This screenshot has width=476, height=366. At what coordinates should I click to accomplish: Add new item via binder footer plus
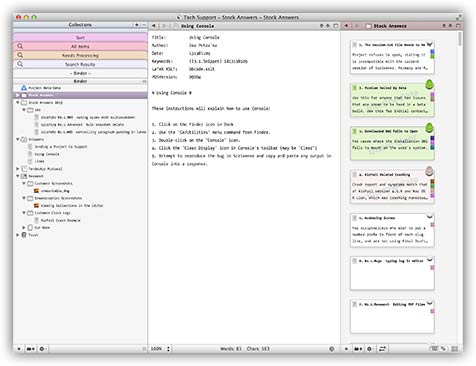point(19,349)
